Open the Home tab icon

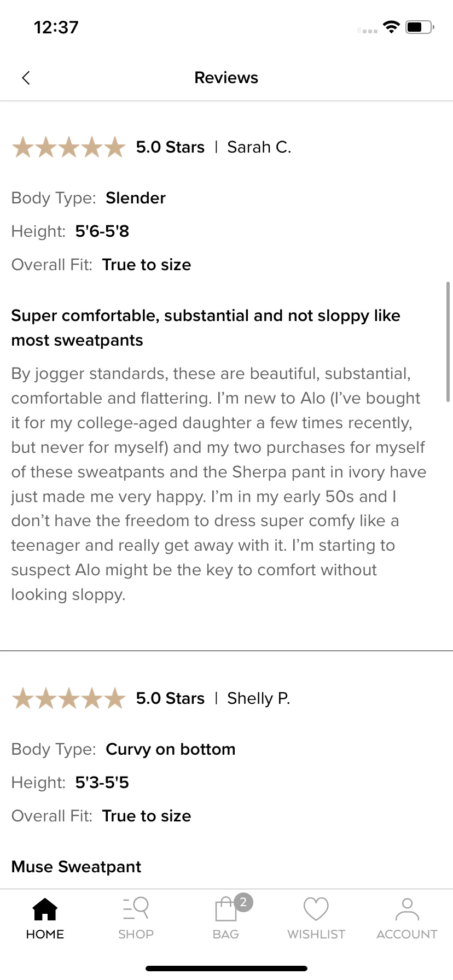click(45, 909)
